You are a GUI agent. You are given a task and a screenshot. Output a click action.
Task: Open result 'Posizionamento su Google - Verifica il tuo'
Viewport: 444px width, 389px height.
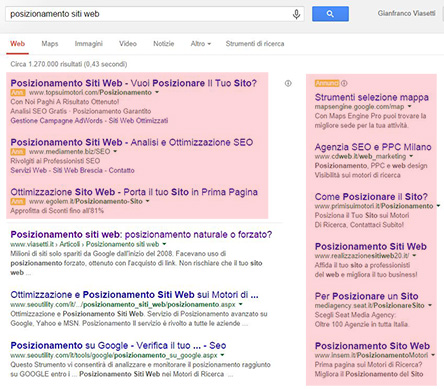point(118,345)
